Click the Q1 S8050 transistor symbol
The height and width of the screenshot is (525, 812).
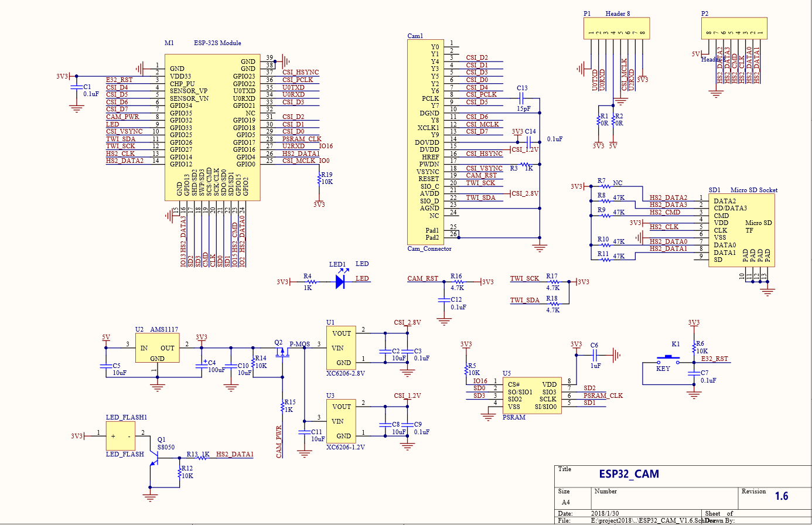(155, 458)
